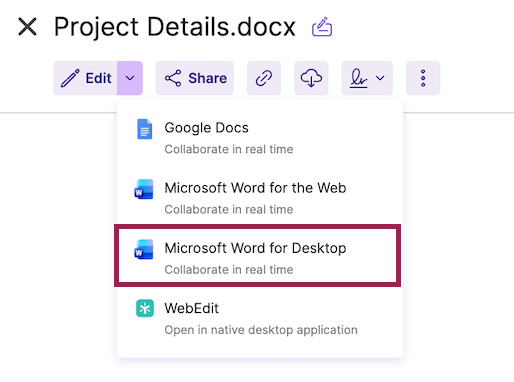Select Microsoft Word for Desktop

coord(257,255)
